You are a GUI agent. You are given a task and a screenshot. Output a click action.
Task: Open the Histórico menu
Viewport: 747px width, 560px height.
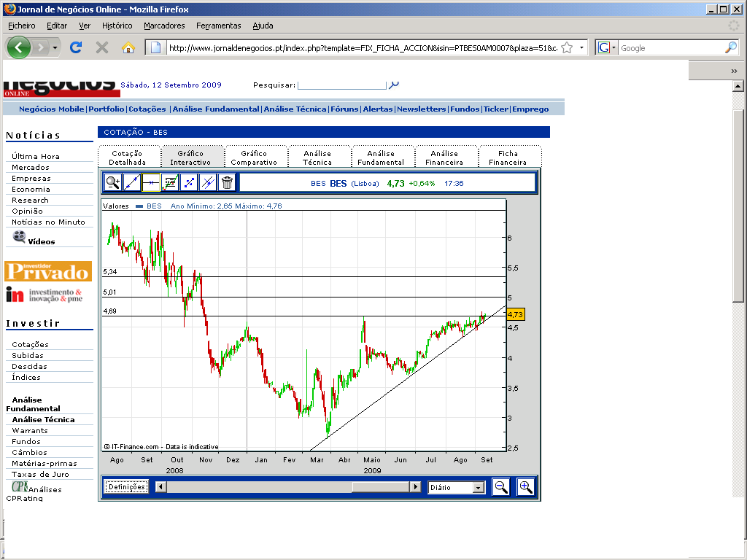[x=117, y=26]
